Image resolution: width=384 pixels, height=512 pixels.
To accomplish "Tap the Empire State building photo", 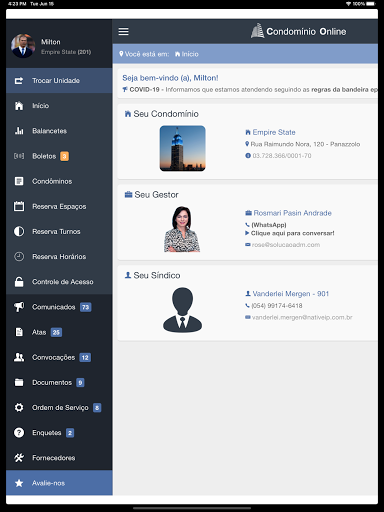I will click(x=183, y=148).
